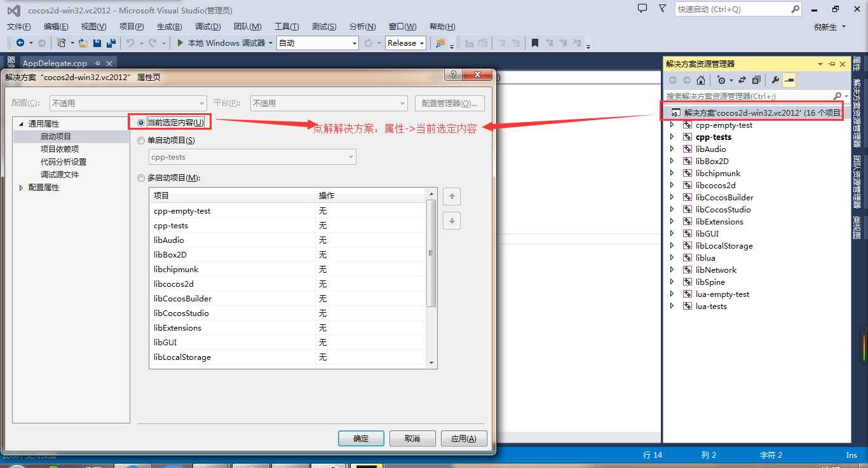Image resolution: width=868 pixels, height=468 pixels.
Task: Pin the Solution Explorer panel
Action: (x=832, y=64)
